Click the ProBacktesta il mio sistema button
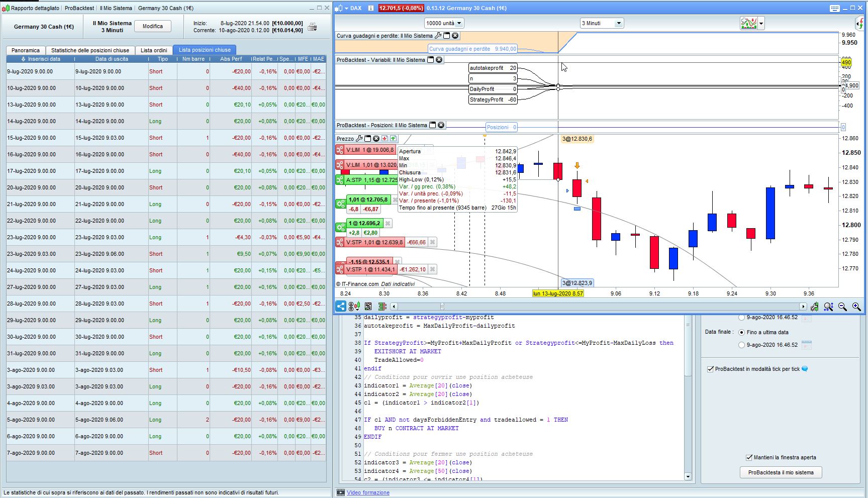The height and width of the screenshot is (498, 868). click(781, 472)
